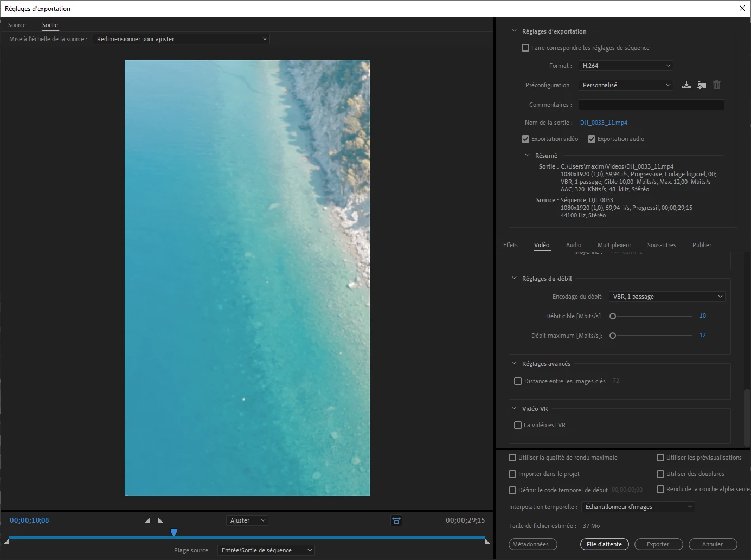The height and width of the screenshot is (560, 751).
Task: Select the Vidéo tab
Action: tap(542, 245)
